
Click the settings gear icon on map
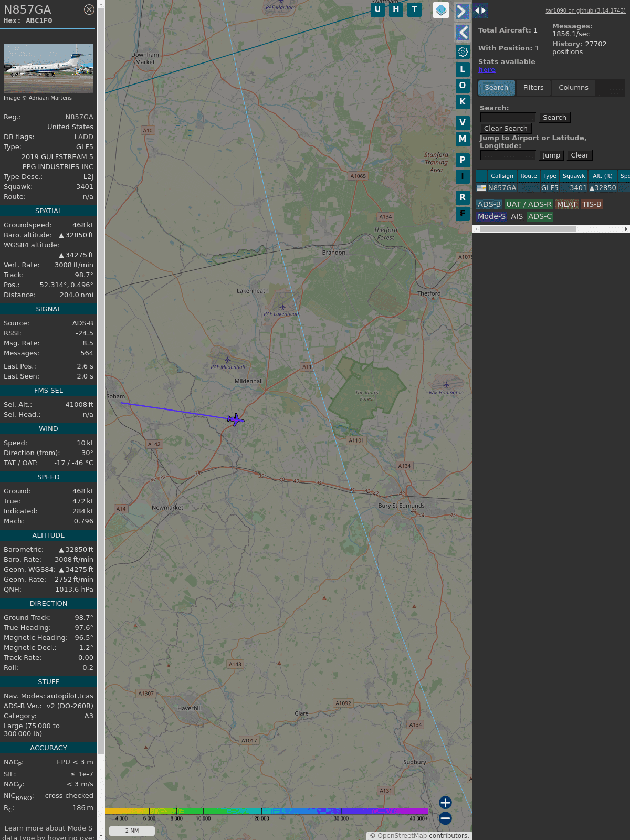click(x=463, y=51)
